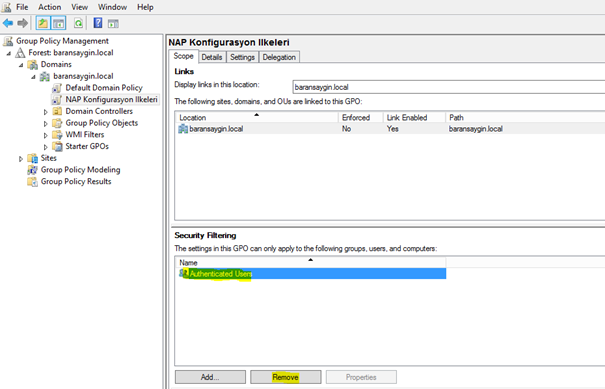
Task: Click the Forest baransaygin.local triangle icon
Action: point(20,52)
